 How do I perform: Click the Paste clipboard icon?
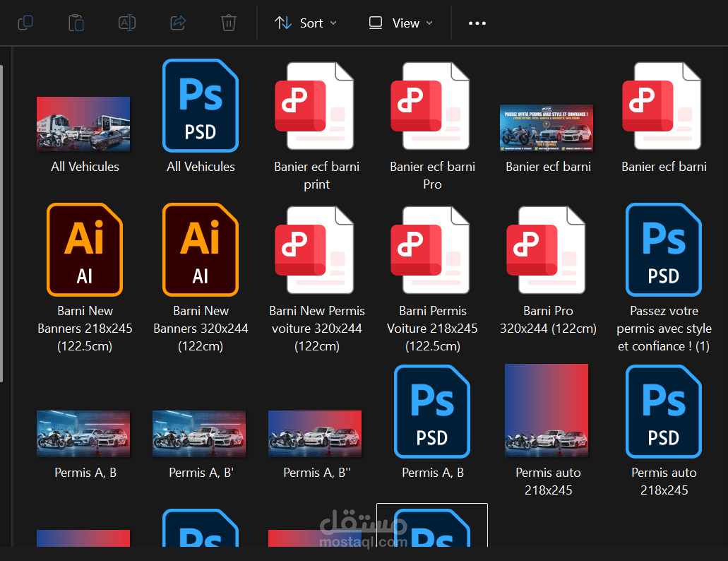click(x=76, y=23)
